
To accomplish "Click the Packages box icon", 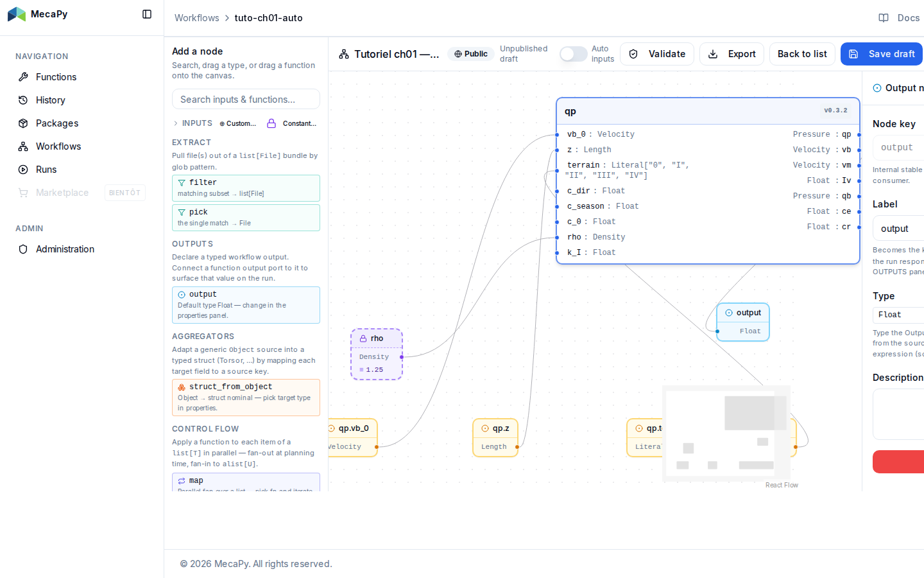I will click(23, 123).
